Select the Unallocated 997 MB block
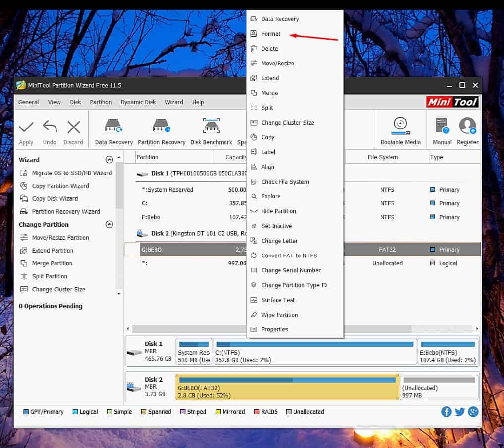 pyautogui.click(x=439, y=387)
